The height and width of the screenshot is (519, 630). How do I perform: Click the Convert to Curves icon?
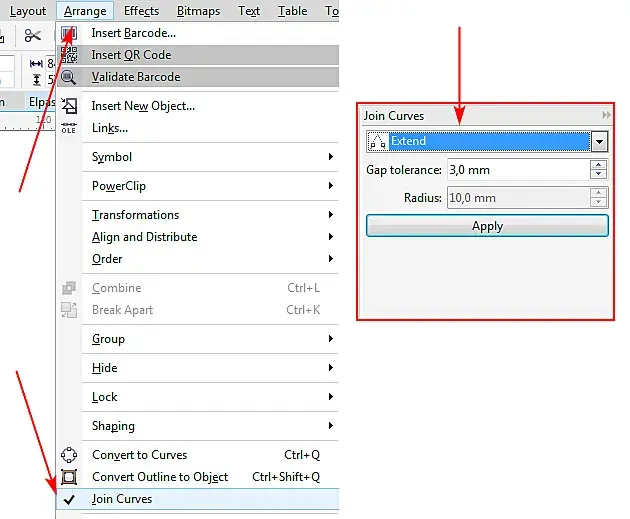click(x=69, y=455)
